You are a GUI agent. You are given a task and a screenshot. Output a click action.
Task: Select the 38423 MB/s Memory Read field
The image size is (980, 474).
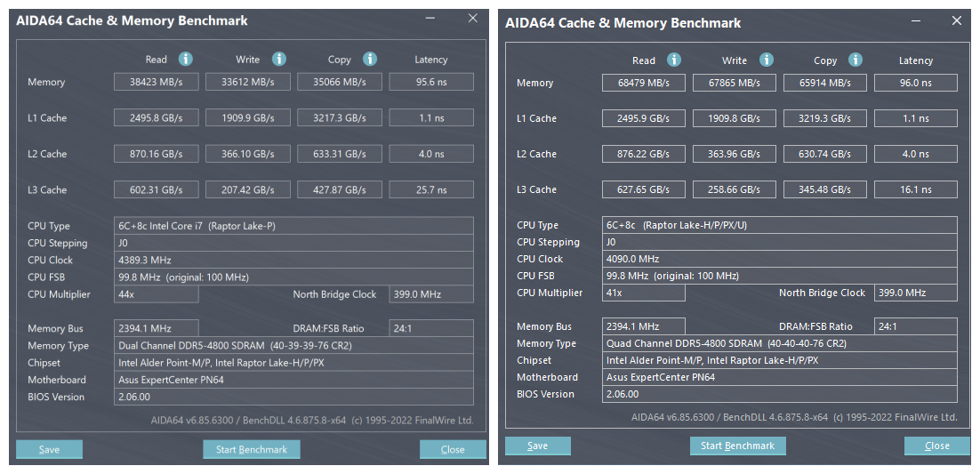(157, 82)
